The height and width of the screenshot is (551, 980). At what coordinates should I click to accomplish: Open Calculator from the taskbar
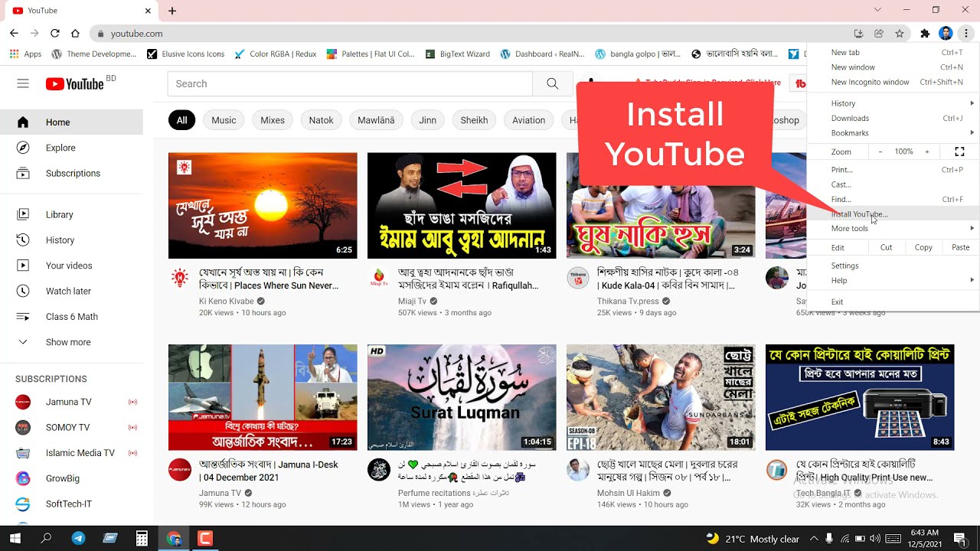point(142,538)
